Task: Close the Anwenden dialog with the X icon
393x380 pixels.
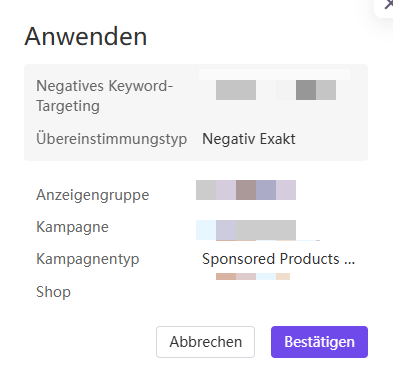Action: [x=388, y=5]
